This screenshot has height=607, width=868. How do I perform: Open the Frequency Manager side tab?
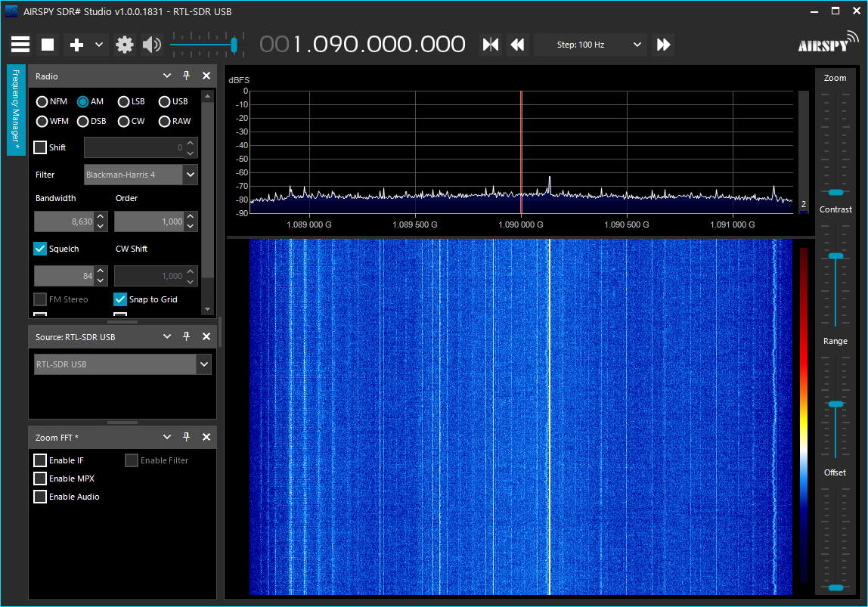point(16,110)
